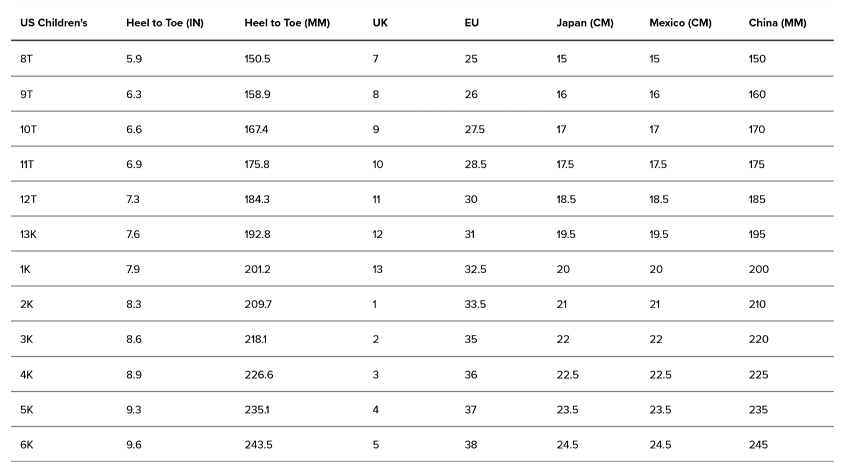Click the China (MM) column header

pos(777,23)
